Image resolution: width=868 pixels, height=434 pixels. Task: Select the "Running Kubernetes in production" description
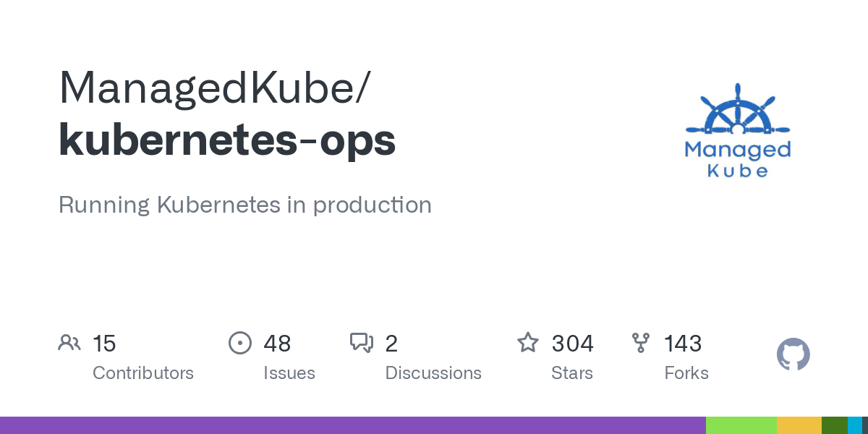coord(244,205)
